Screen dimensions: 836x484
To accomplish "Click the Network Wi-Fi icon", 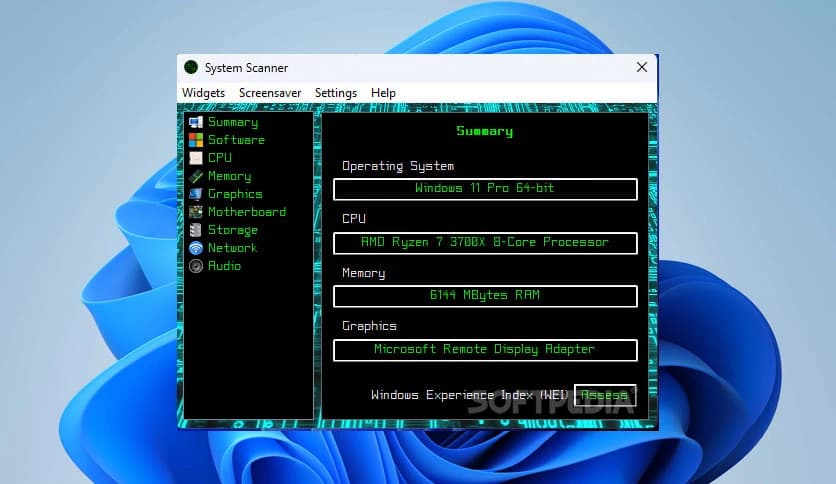I will tap(196, 248).
